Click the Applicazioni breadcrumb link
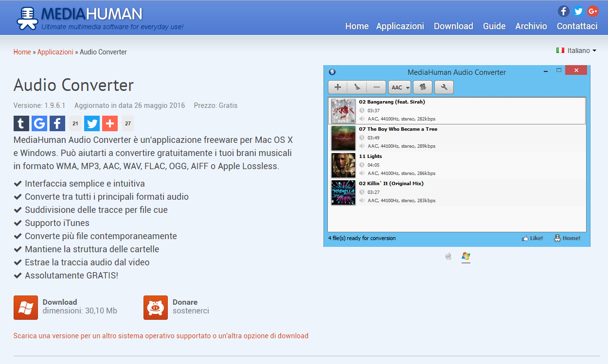608x364 pixels. pyautogui.click(x=55, y=52)
